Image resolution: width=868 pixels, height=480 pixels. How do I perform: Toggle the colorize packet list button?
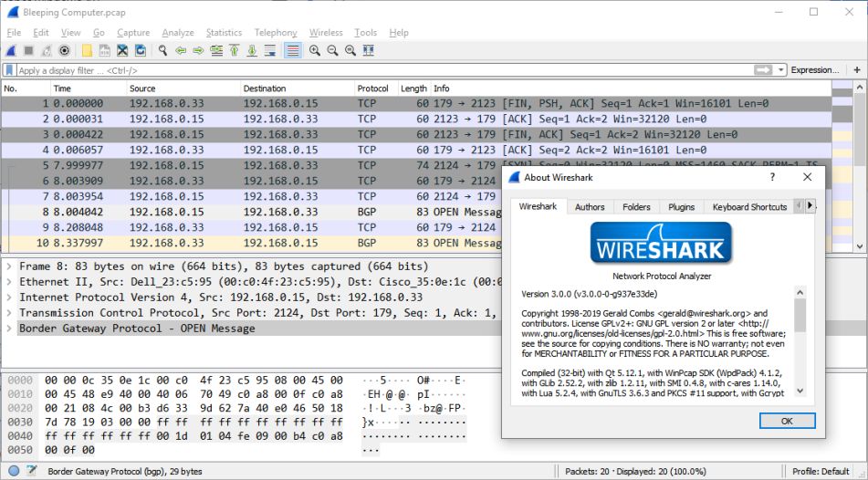293,50
